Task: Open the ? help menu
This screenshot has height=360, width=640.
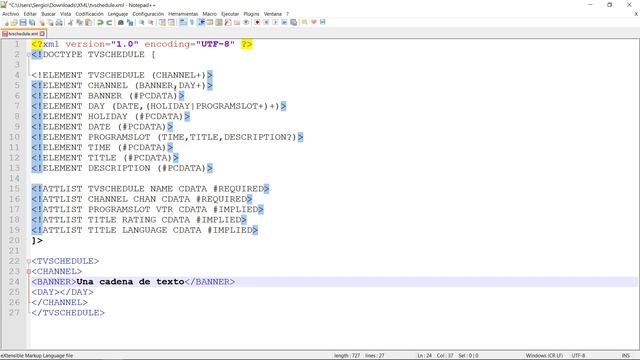Action: click(x=287, y=14)
